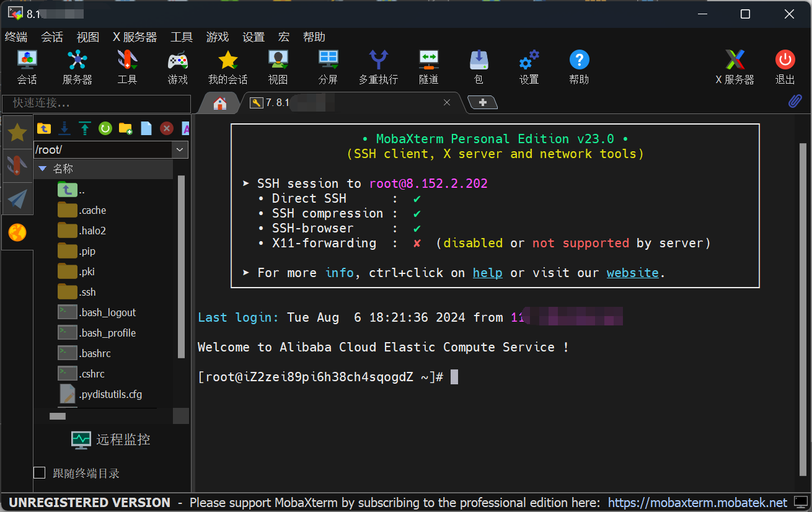Click the sidebar Swiss-knife Tools tab
The height and width of the screenshot is (512, 812).
17,166
